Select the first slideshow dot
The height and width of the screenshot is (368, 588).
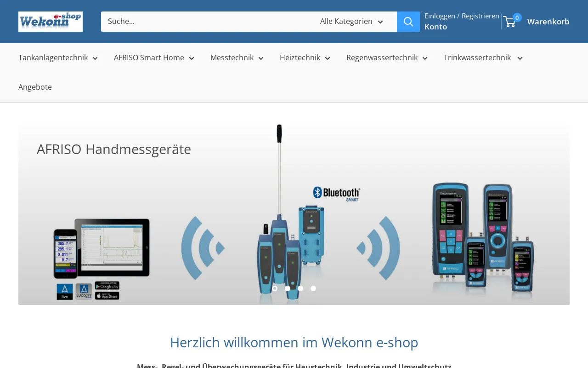click(x=275, y=288)
